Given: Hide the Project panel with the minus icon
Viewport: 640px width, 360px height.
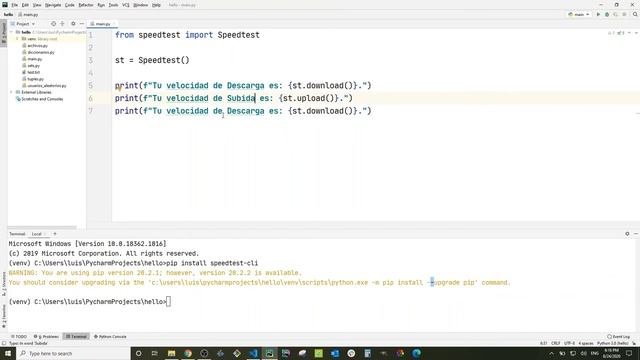Looking at the screenshot, I should pos(82,24).
